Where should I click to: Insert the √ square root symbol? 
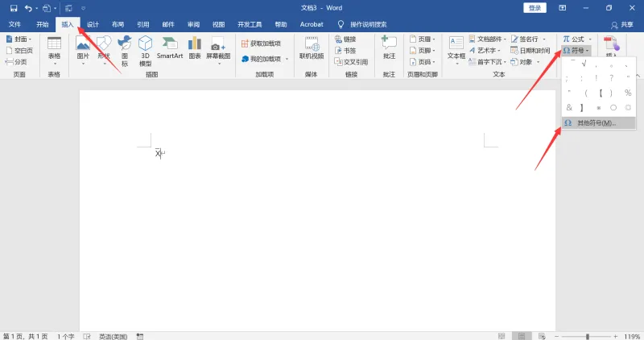(584, 64)
